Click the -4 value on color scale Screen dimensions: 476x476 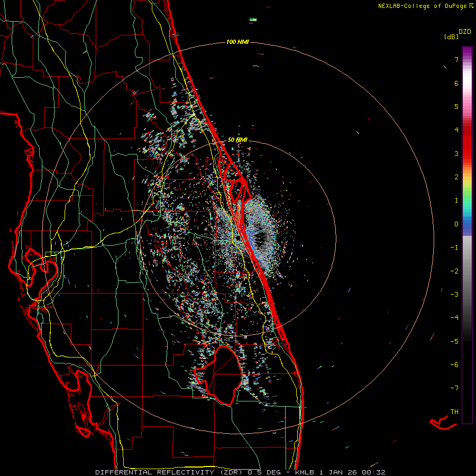click(x=454, y=318)
